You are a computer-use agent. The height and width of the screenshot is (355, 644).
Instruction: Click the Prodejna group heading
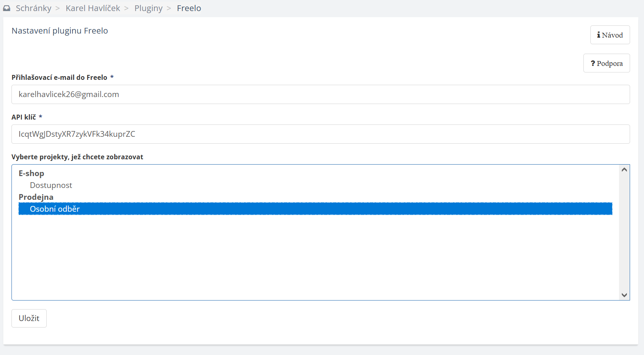point(36,197)
